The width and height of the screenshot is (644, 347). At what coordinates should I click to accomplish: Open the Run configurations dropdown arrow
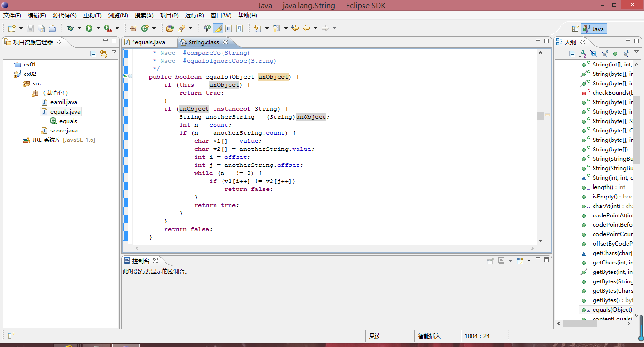click(98, 28)
